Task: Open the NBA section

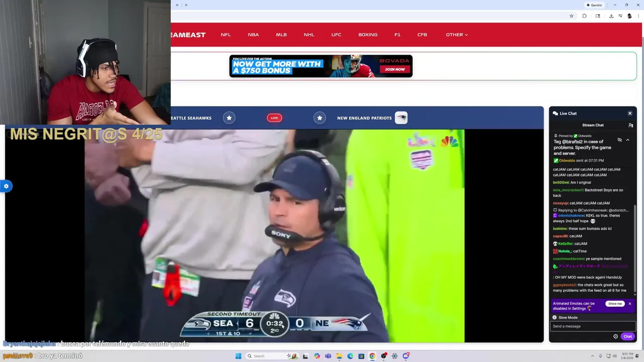Action: click(253, 35)
